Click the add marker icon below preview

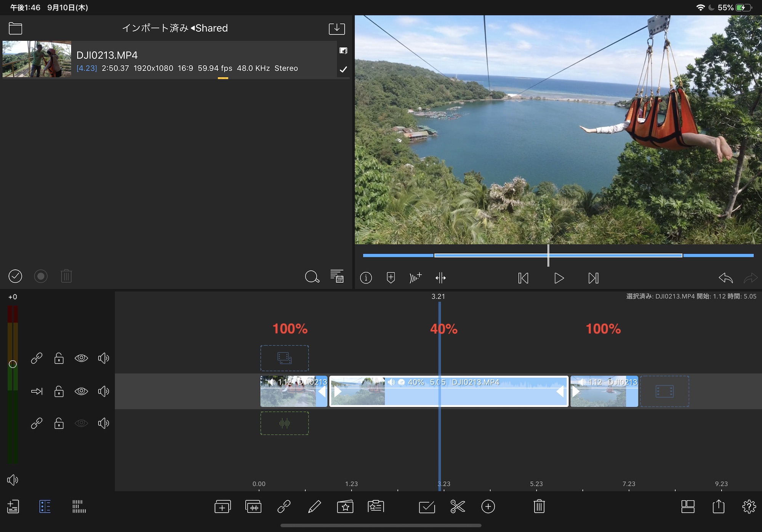(x=391, y=278)
